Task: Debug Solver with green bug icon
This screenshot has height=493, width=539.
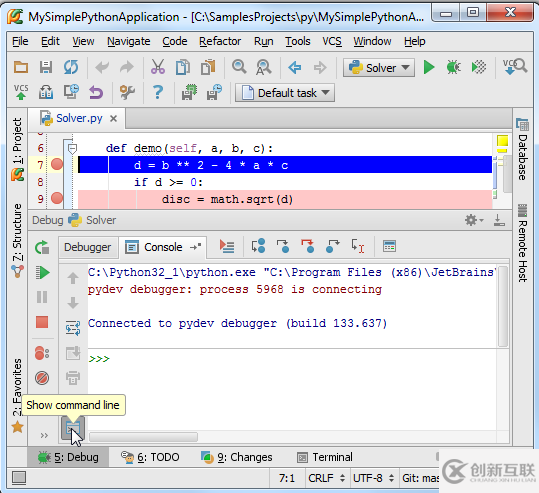Action: point(453,67)
